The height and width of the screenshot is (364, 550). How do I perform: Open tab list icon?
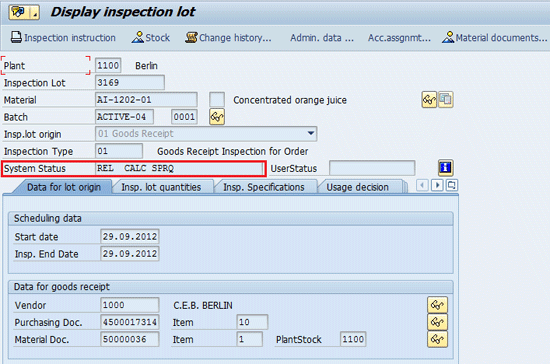452,185
